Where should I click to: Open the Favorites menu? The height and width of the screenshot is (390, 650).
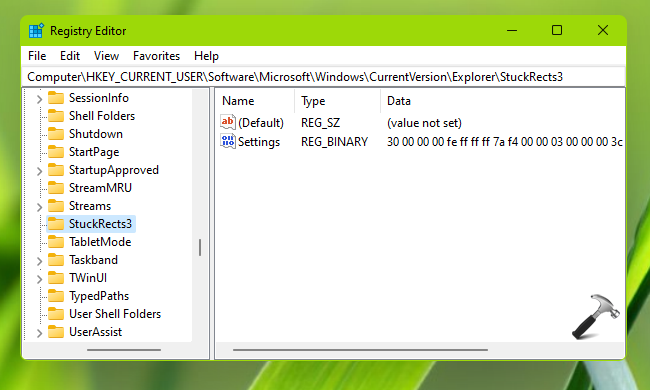click(x=156, y=56)
